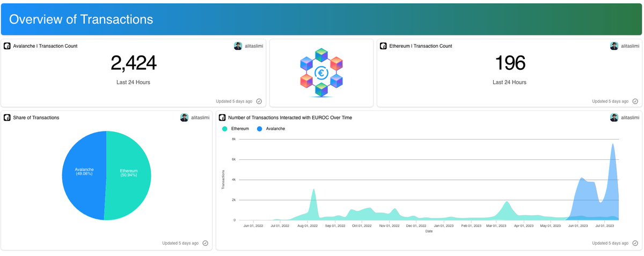Screen dimensions: 644x256
Task: Open alitaslimi profile link in Ethereum count card
Action: point(630,47)
